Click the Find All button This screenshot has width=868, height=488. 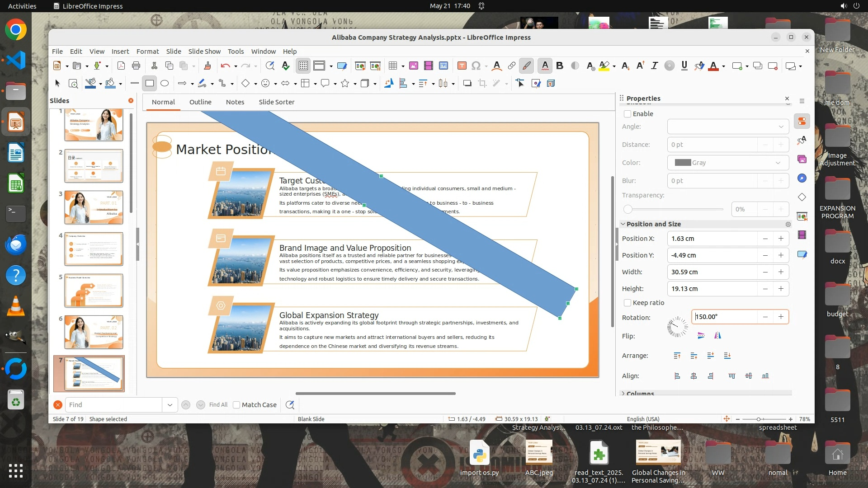(x=218, y=405)
